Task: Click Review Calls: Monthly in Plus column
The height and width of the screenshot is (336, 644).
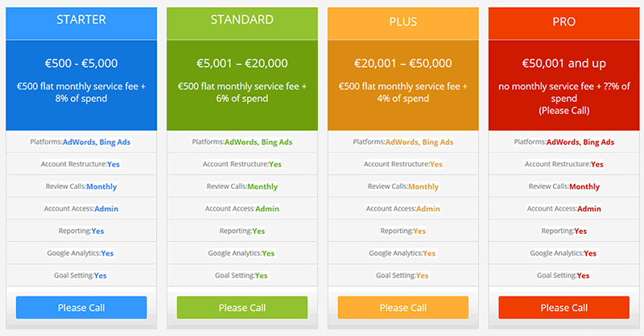Action: [403, 186]
